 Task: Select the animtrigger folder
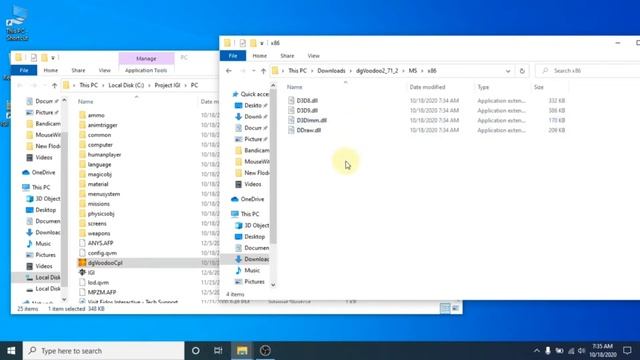click(98, 125)
